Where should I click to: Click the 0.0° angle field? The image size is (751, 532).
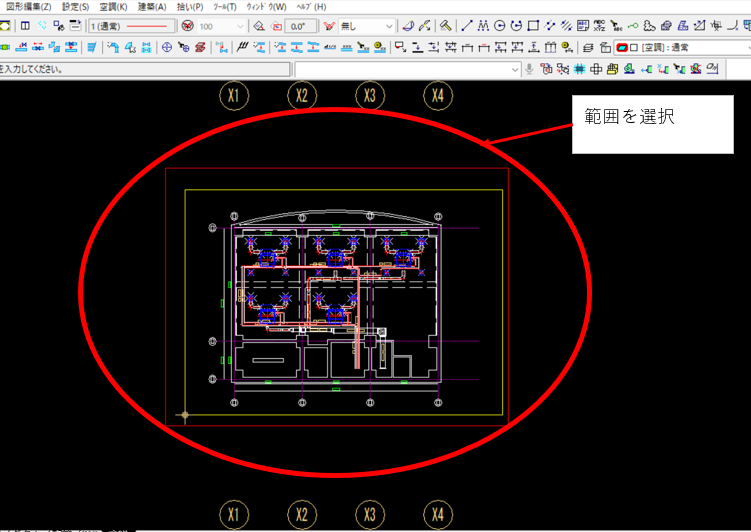pyautogui.click(x=301, y=26)
